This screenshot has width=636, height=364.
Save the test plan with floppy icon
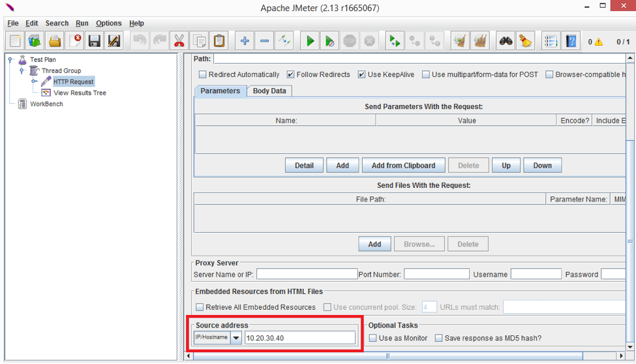tap(95, 41)
